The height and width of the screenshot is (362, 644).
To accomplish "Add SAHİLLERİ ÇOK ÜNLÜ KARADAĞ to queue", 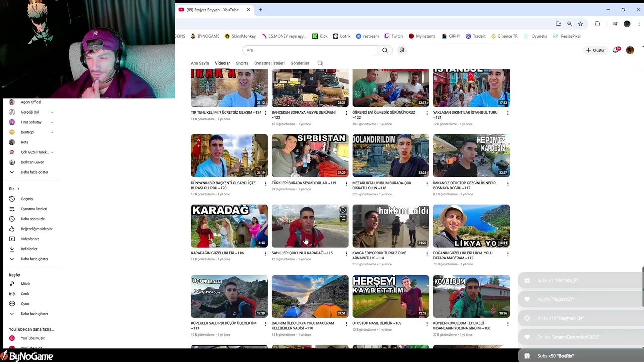I will (343, 218).
